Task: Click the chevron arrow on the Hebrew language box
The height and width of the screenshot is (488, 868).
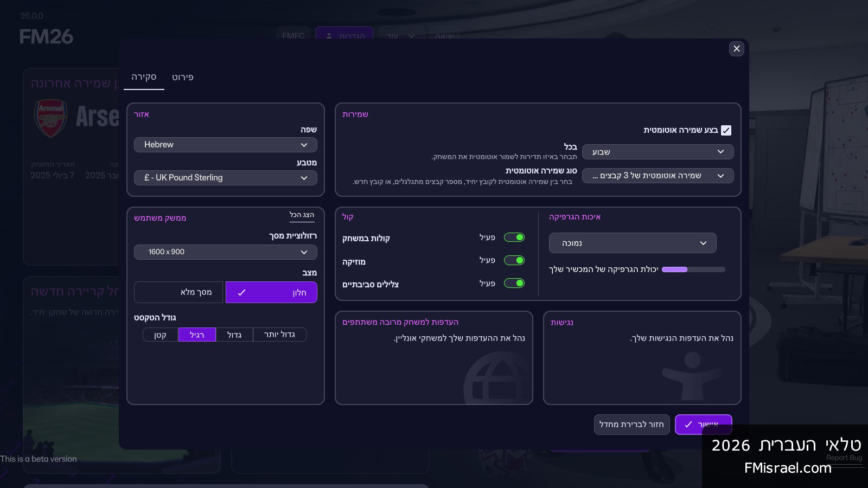Action: click(x=304, y=145)
